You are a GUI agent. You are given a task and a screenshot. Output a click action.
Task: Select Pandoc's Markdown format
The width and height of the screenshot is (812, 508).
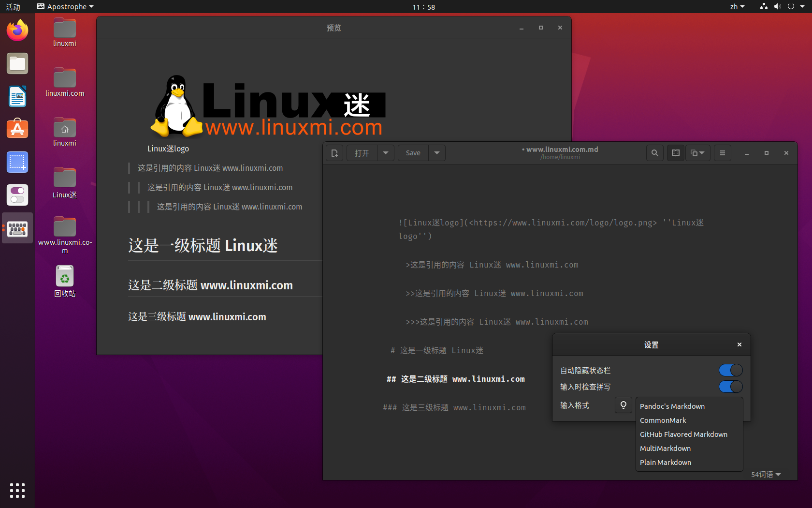[689, 406]
